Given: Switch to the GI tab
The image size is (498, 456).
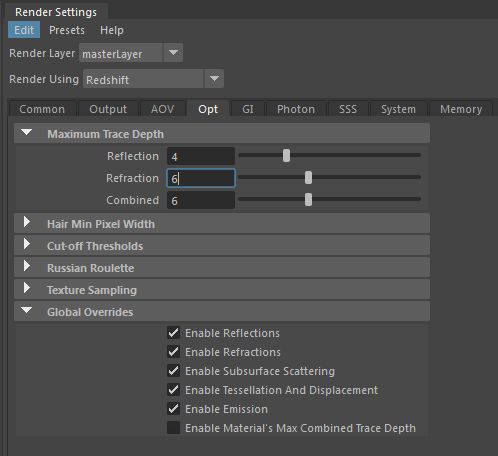Looking at the screenshot, I should pyautogui.click(x=248, y=109).
